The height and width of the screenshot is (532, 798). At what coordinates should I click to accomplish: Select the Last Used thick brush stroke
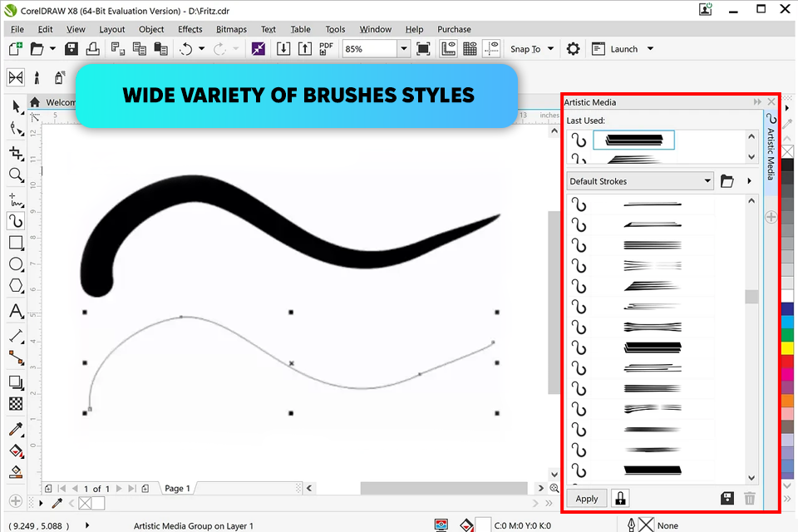tap(633, 140)
